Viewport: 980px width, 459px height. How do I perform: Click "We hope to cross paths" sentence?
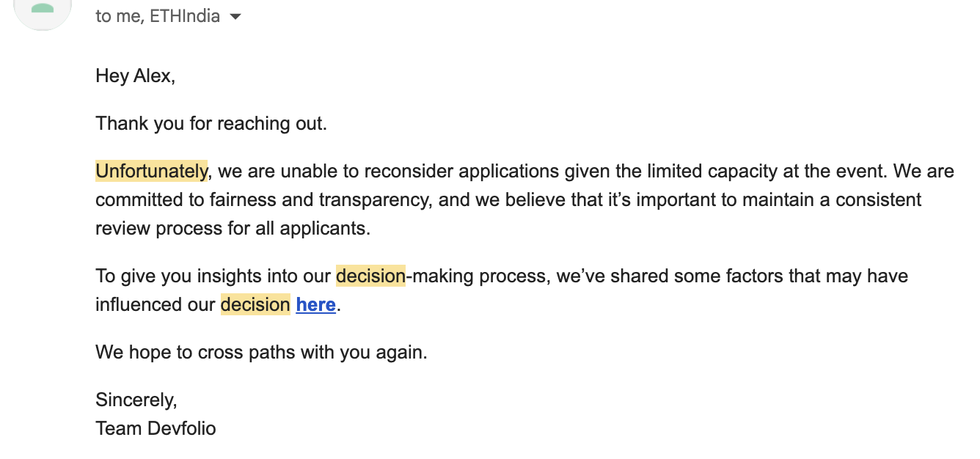pos(260,352)
